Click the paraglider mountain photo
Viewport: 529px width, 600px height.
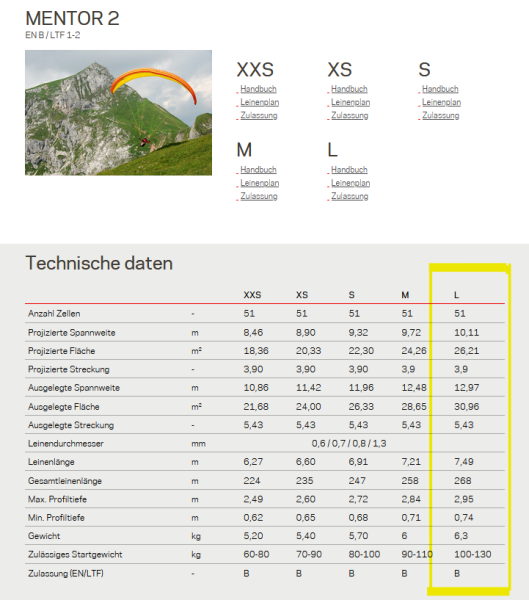pos(118,112)
